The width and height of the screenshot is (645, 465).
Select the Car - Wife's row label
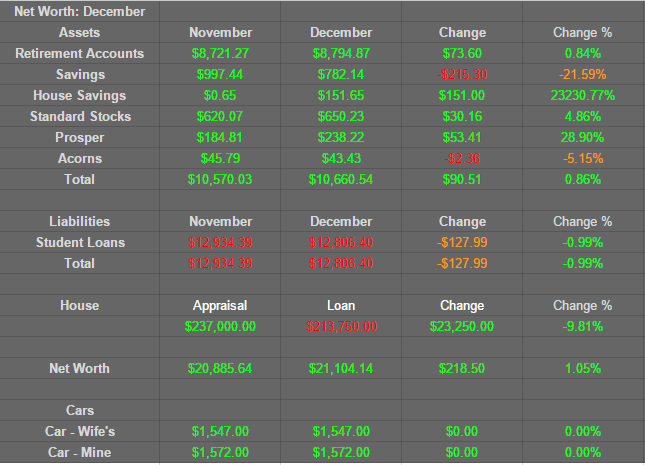point(79,431)
